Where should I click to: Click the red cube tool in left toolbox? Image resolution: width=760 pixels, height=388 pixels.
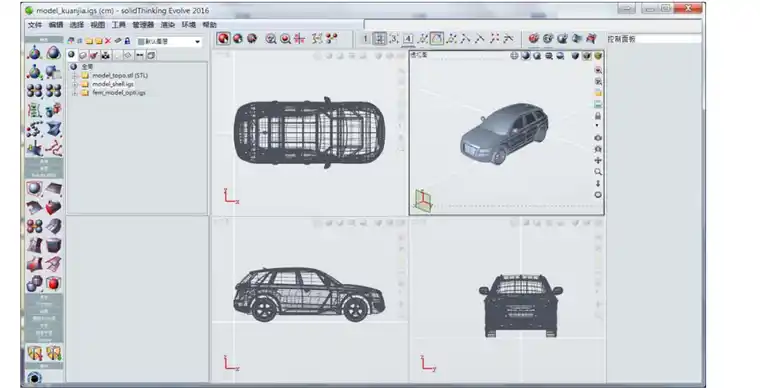(x=53, y=208)
